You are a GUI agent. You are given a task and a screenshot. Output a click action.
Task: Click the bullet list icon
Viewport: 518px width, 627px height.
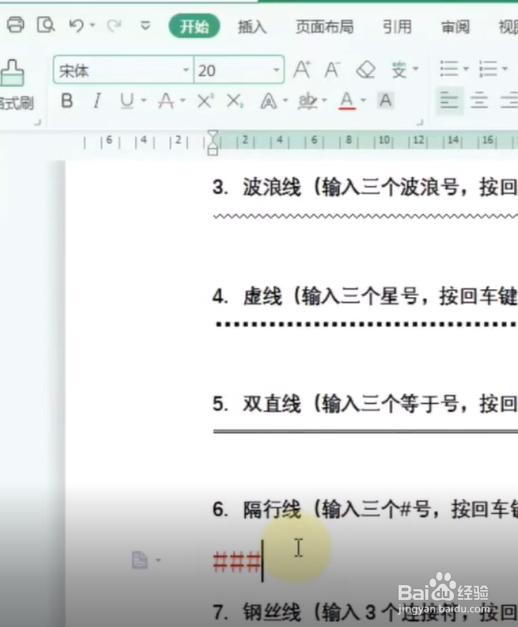(449, 69)
